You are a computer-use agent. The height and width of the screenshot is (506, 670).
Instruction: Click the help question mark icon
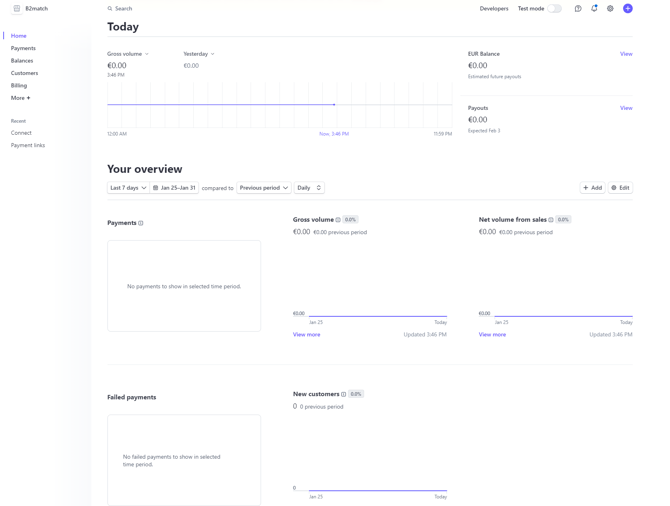coord(578,9)
